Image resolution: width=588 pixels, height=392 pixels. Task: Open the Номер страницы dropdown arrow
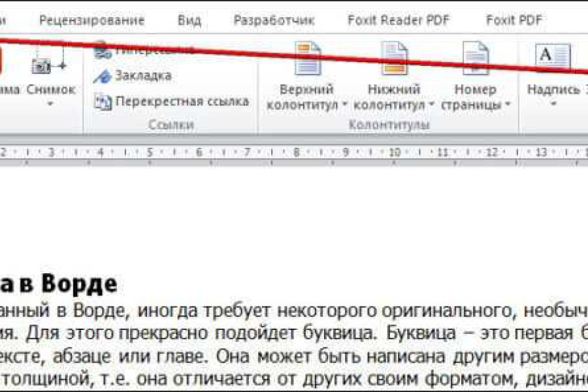[x=508, y=105]
